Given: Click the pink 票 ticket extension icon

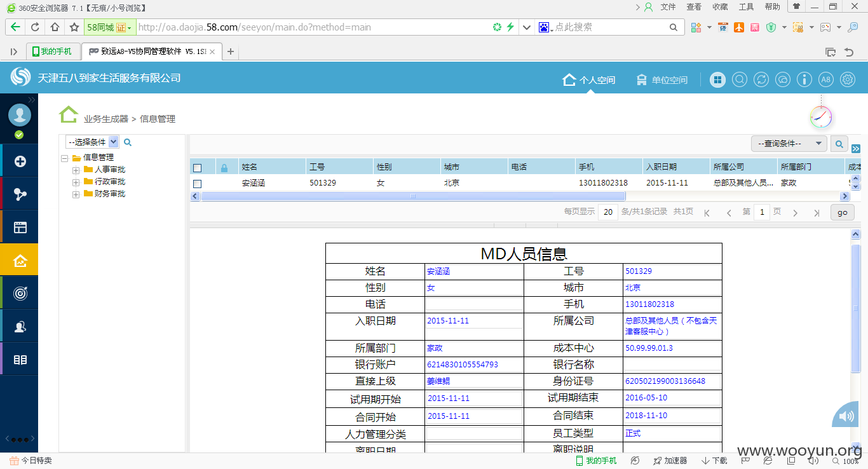Looking at the screenshot, I should [x=754, y=27].
